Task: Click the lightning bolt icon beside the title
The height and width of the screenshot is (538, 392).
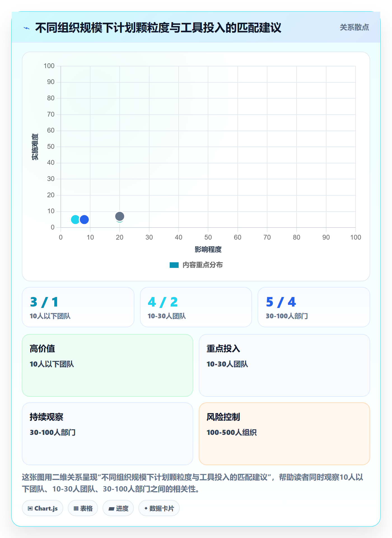Action: 27,28
